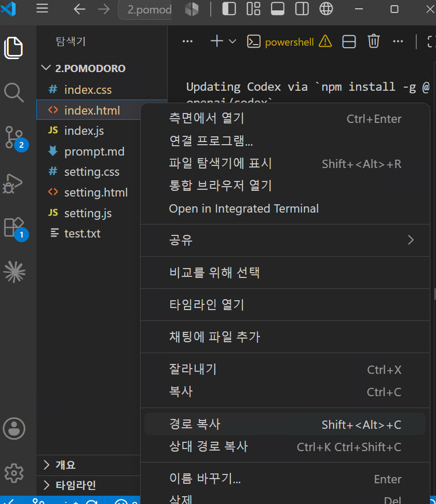Choose 연결 프로그램... from the context menu

pyautogui.click(x=285, y=141)
